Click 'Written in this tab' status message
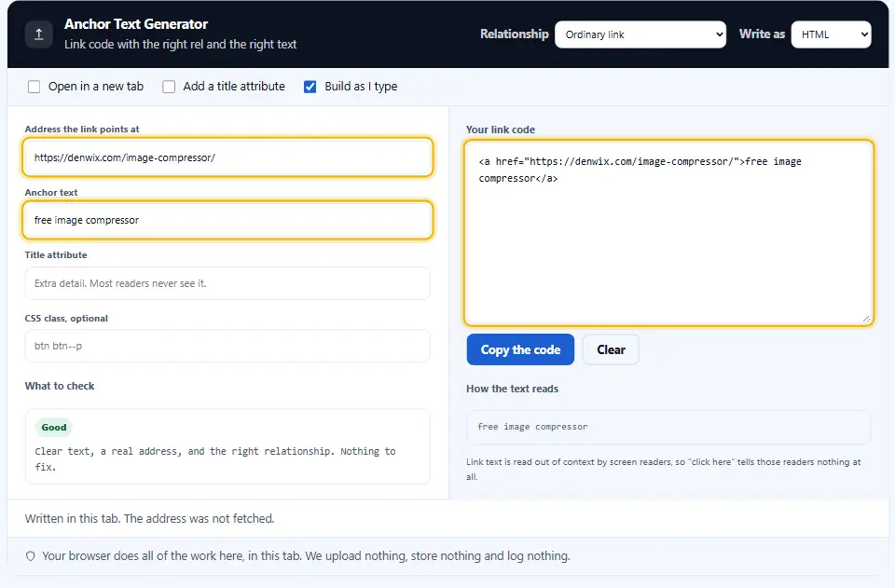895x588 pixels. click(x=149, y=518)
